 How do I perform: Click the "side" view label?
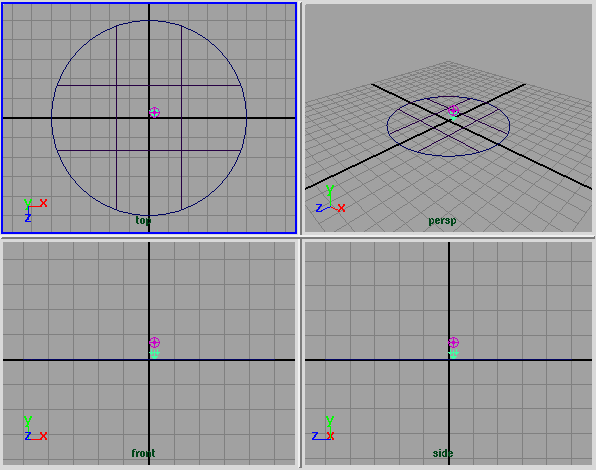tap(443, 453)
